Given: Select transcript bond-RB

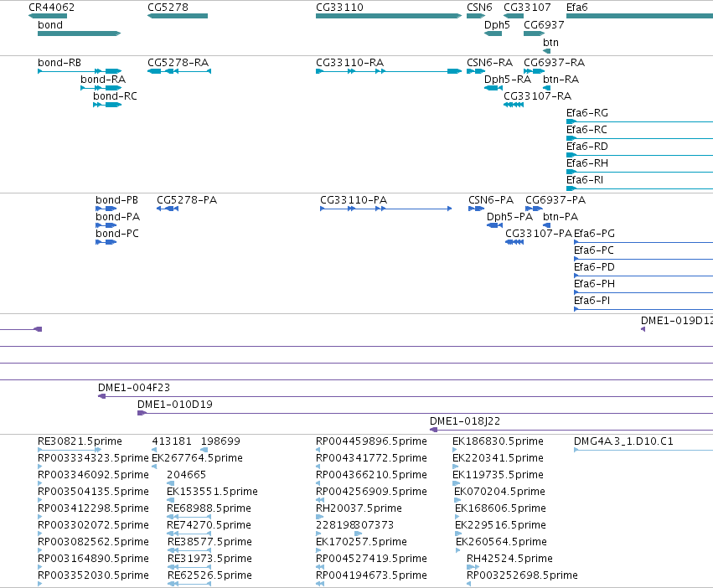Looking at the screenshot, I should click(x=80, y=71).
